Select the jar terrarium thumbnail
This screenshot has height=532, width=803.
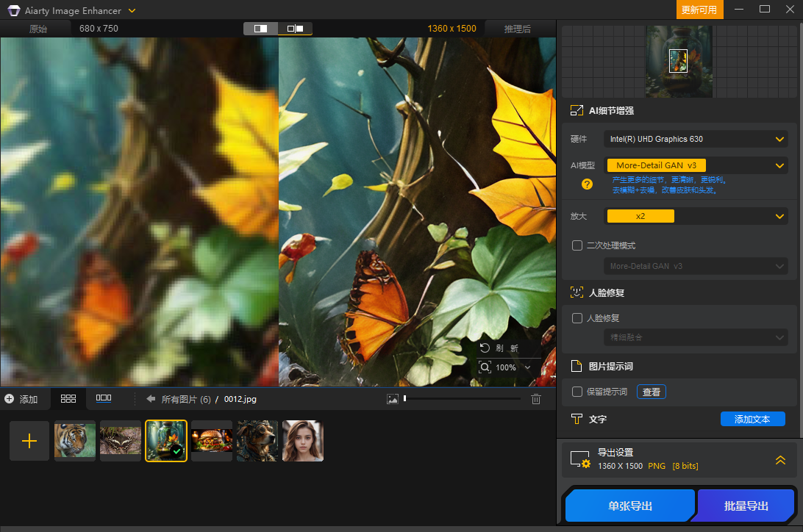166,440
